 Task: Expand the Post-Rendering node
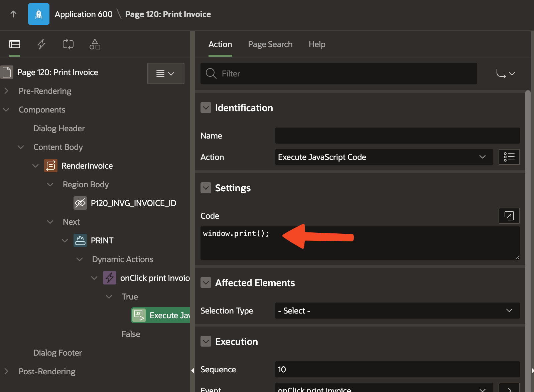6,371
